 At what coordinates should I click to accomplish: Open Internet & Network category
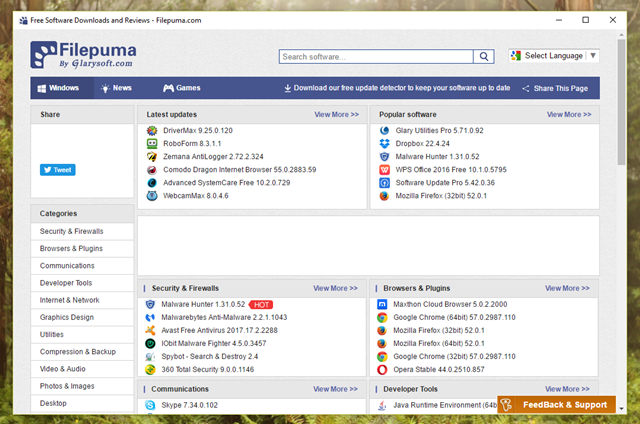[82, 300]
